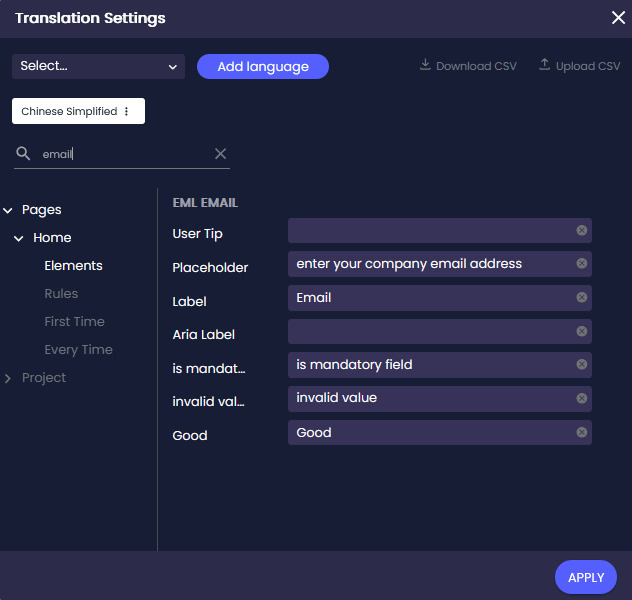Image resolution: width=632 pixels, height=600 pixels.
Task: Select First Time under Home
Action: pyautogui.click(x=75, y=322)
